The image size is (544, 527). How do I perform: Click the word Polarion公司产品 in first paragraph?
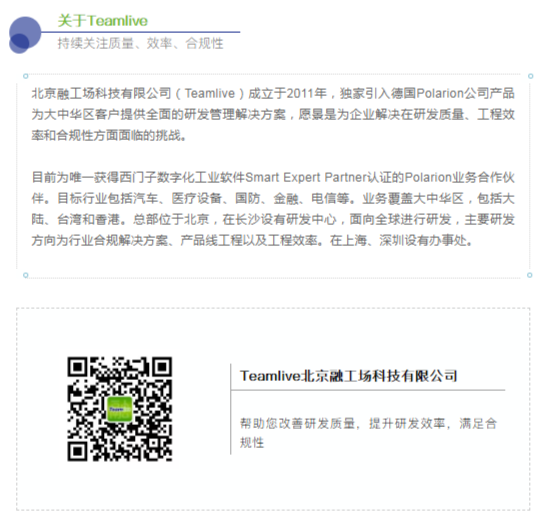pyautogui.click(x=465, y=93)
